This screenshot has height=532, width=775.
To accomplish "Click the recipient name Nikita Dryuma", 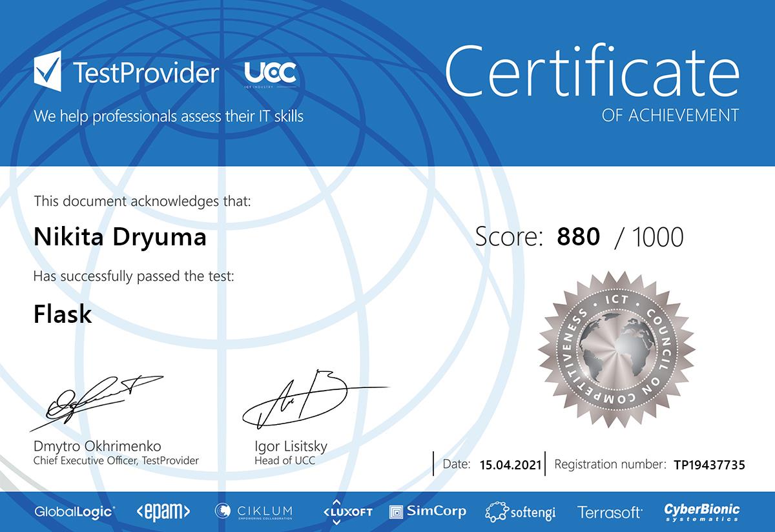I will pyautogui.click(x=119, y=237).
